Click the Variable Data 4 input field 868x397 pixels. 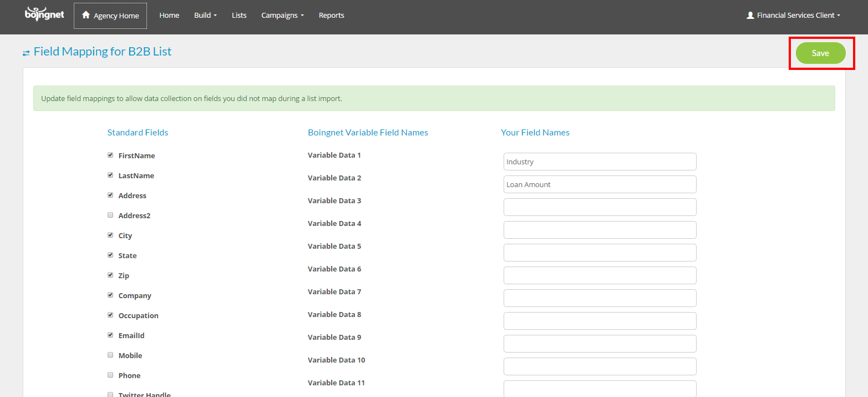(x=600, y=230)
